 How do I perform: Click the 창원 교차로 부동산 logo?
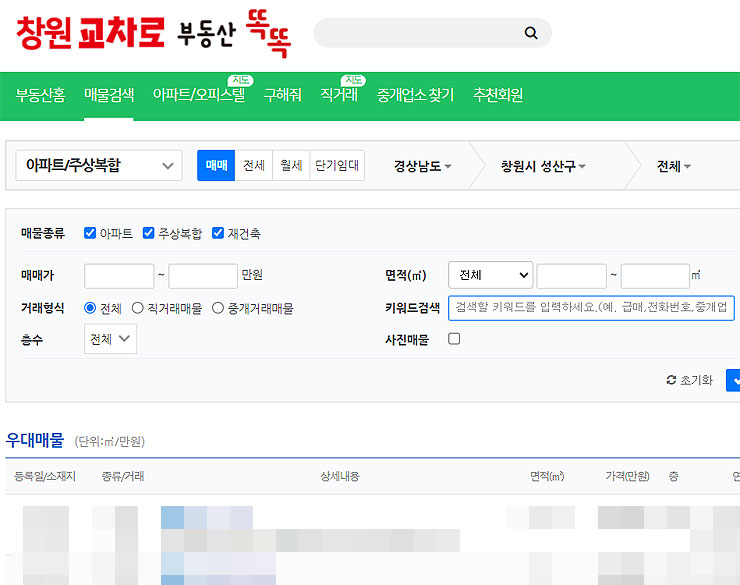tap(153, 33)
